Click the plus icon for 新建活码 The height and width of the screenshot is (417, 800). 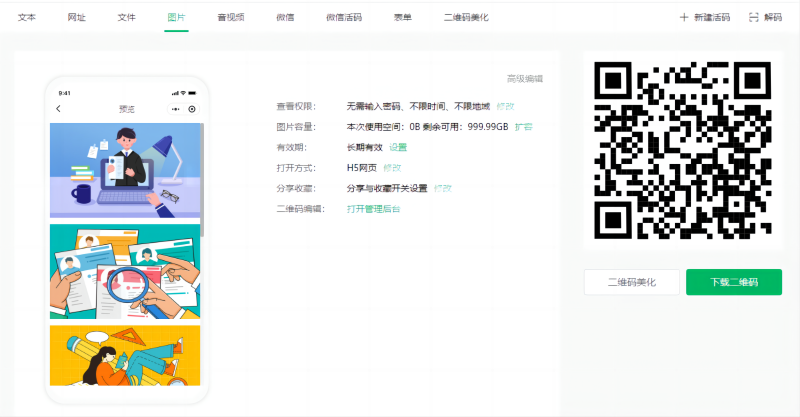point(684,17)
